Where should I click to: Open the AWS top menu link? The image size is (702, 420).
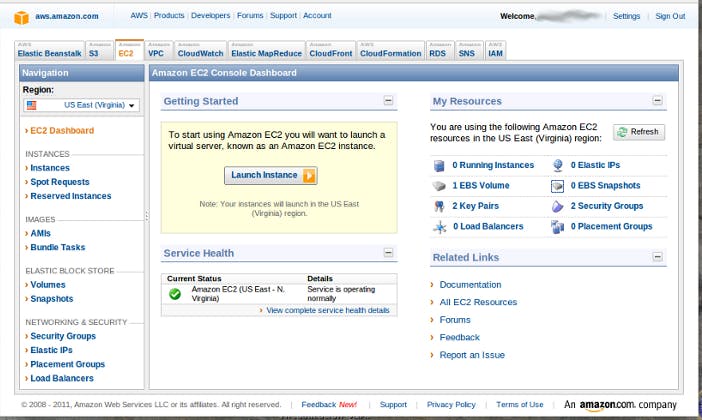tap(139, 15)
